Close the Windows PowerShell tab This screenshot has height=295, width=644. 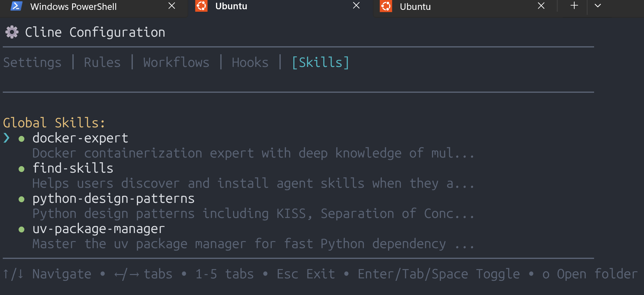(x=172, y=6)
